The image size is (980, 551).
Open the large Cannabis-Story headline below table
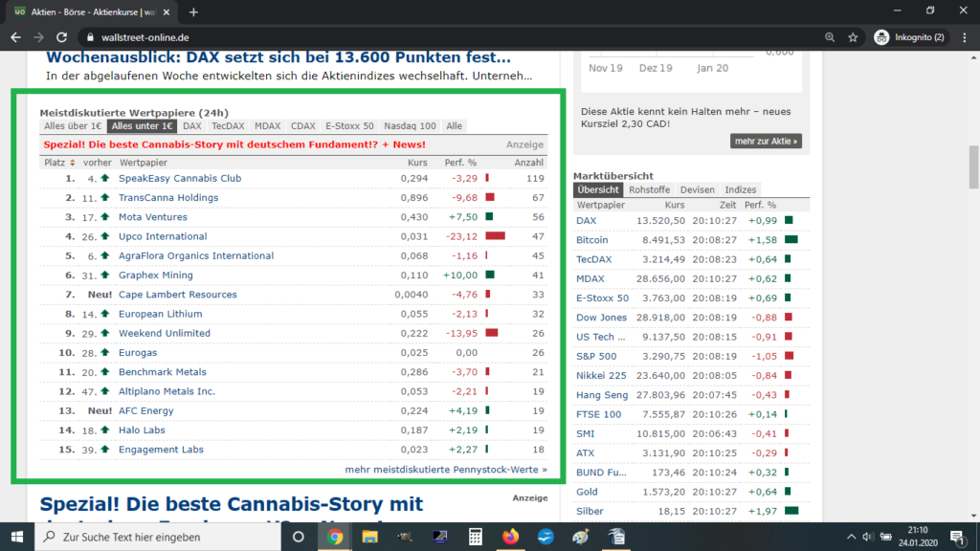232,509
